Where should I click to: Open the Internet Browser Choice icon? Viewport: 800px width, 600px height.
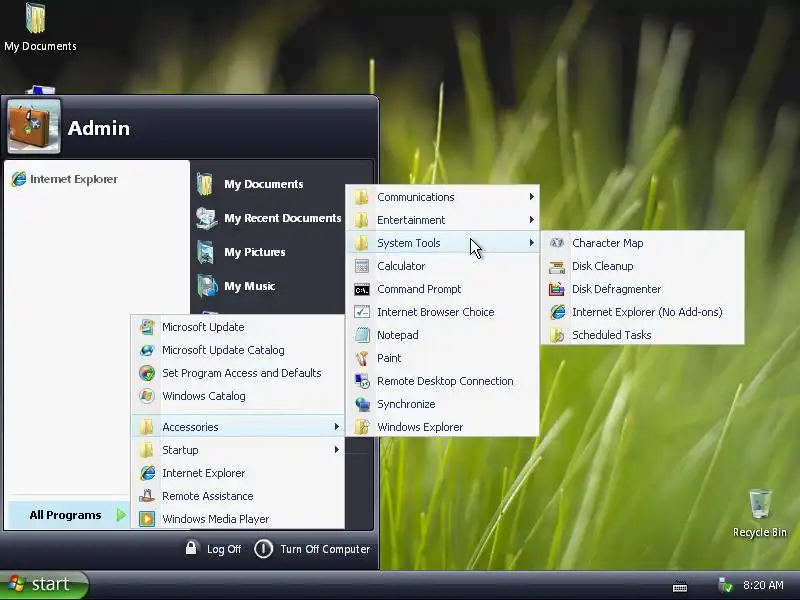click(x=362, y=312)
